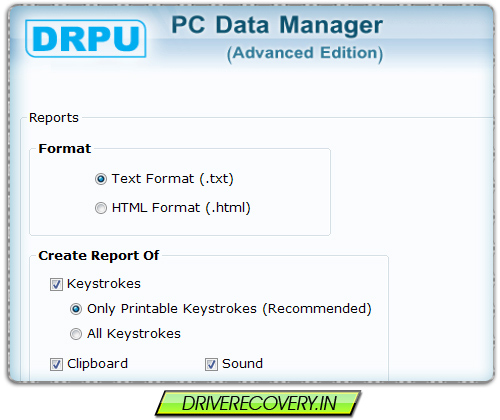Click the DRPU logo
The height and width of the screenshot is (420, 500).
pyautogui.click(x=86, y=39)
